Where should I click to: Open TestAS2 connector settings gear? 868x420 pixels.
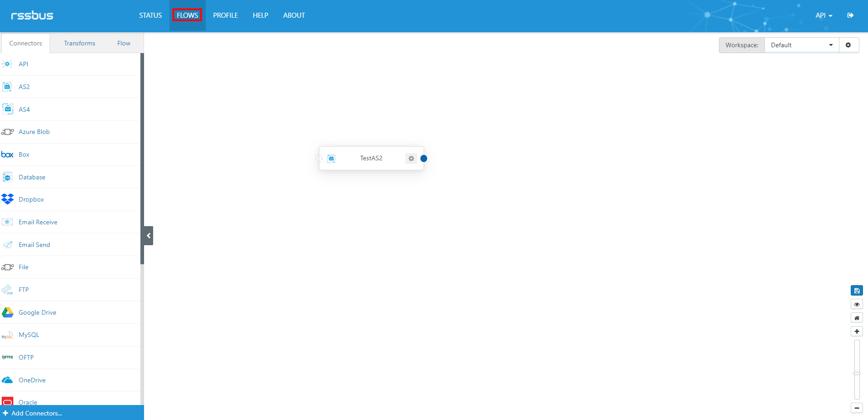coord(411,158)
